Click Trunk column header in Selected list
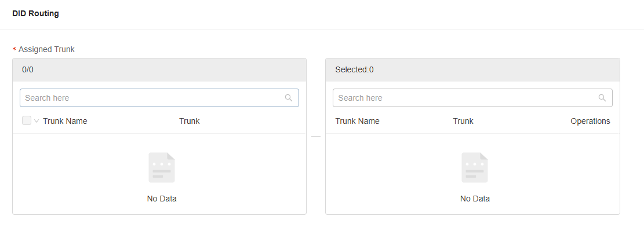Viewport: 644px width, 235px height. (x=463, y=121)
